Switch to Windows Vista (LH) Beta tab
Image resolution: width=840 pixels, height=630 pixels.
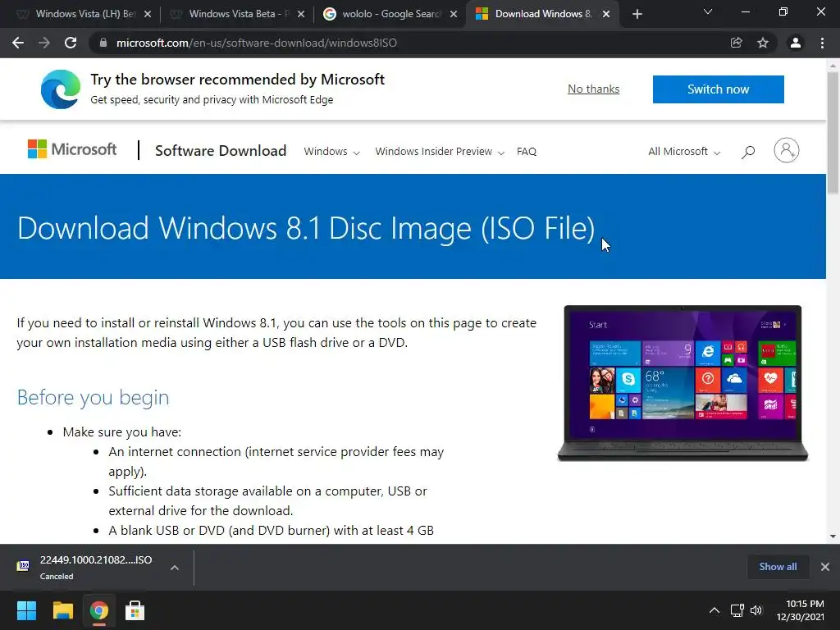tap(84, 14)
